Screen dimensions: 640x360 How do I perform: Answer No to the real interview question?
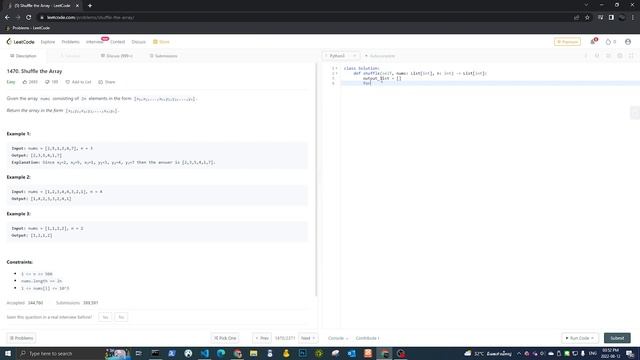tap(121, 317)
